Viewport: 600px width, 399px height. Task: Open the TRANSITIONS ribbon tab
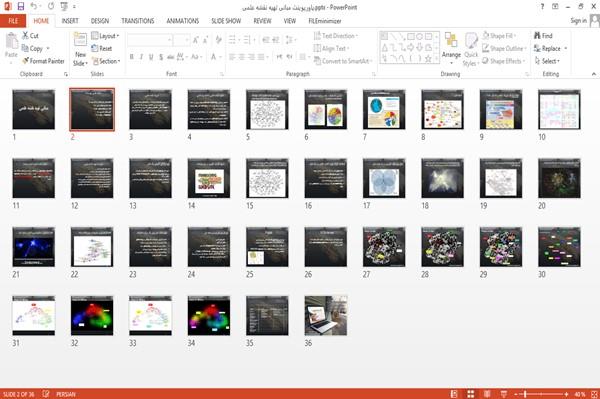tap(138, 21)
